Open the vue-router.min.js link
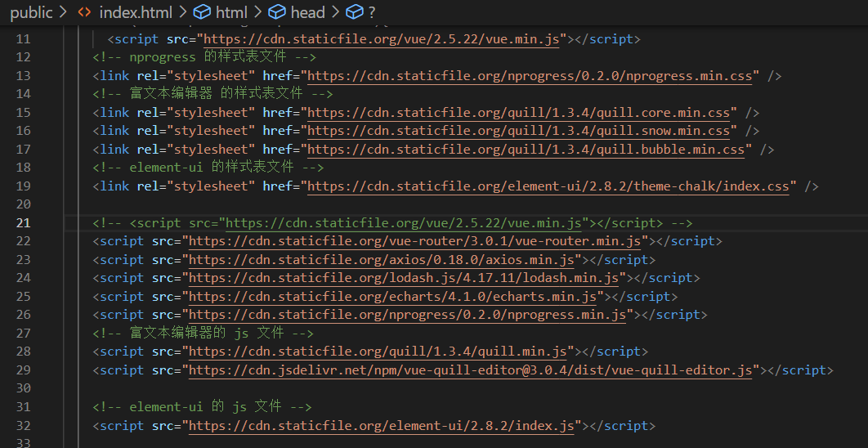The height and width of the screenshot is (448, 868). point(415,241)
